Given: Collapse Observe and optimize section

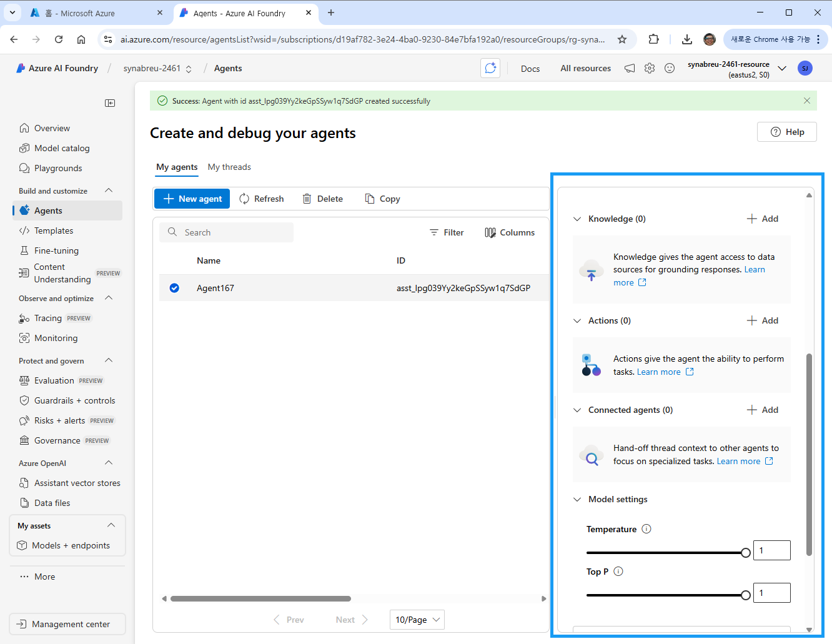Looking at the screenshot, I should pyautogui.click(x=109, y=298).
